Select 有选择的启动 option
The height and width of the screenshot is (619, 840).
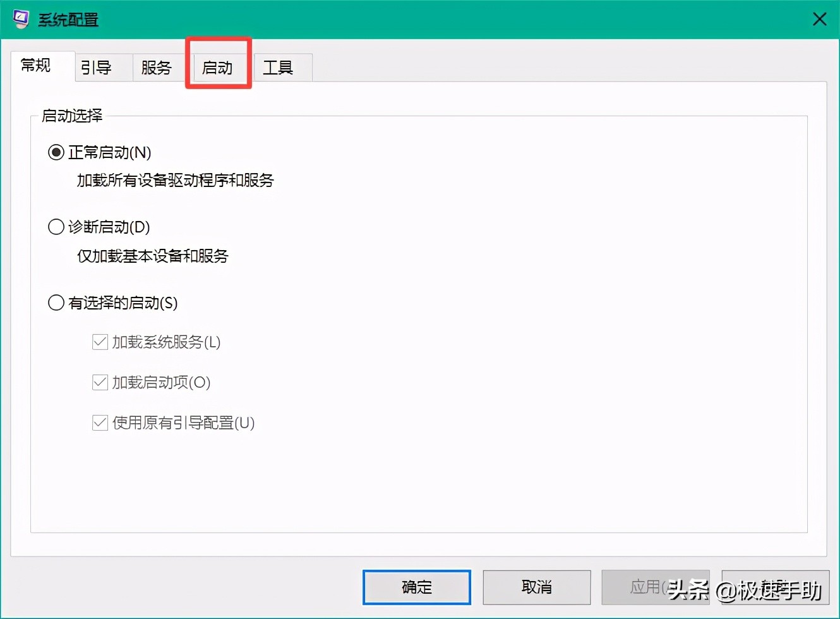(x=56, y=303)
